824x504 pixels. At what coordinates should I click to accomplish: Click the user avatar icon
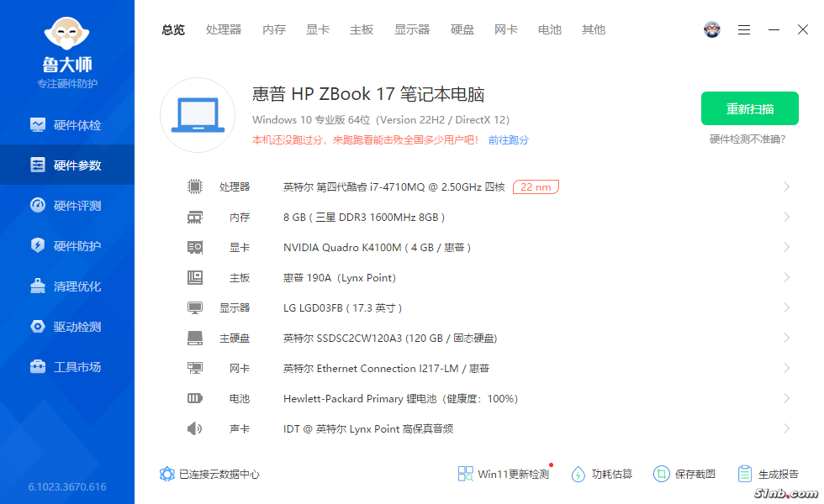(712, 29)
